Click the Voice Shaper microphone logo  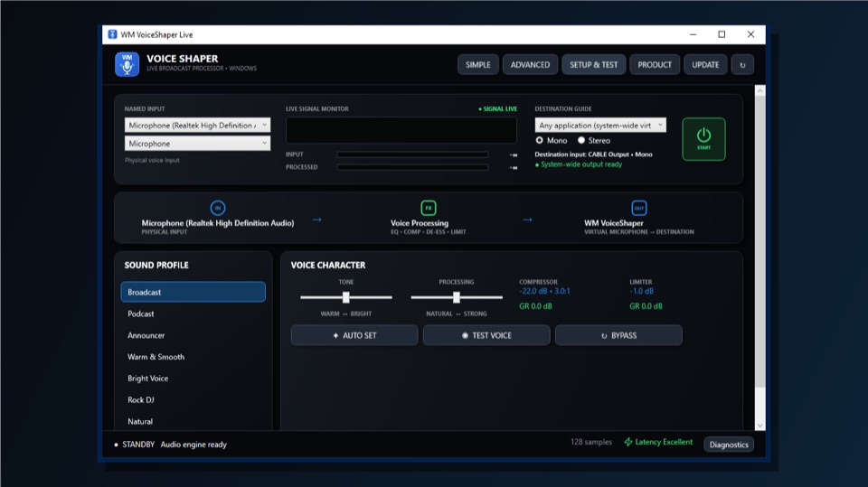(x=127, y=64)
